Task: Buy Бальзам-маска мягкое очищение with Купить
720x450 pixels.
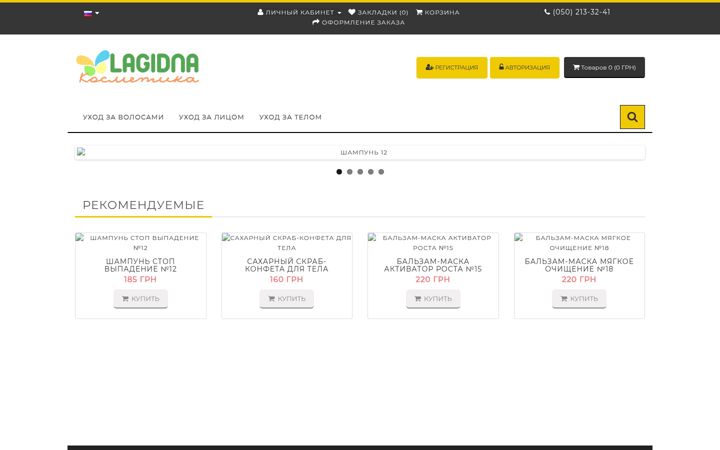Action: coord(579,298)
